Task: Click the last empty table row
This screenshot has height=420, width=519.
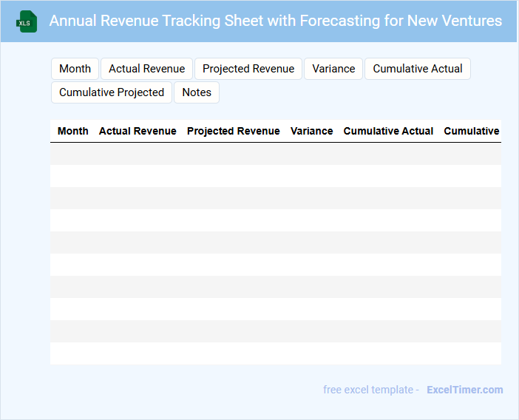Action: (x=275, y=353)
